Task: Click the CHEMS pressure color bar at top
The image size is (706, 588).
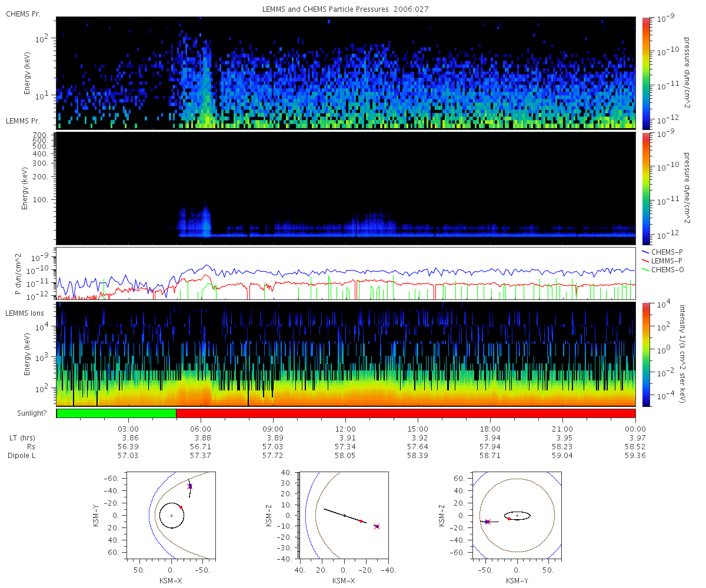Action: (645, 73)
